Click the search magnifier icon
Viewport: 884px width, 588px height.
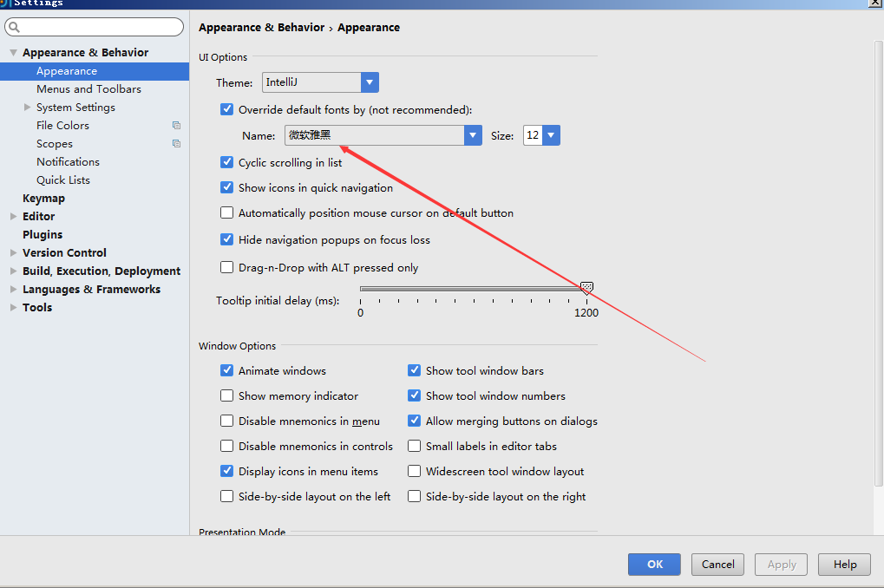tap(14, 28)
